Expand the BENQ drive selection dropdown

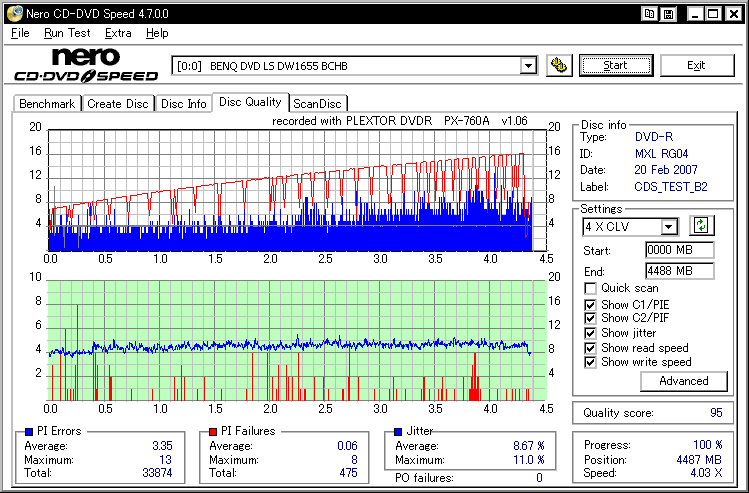pyautogui.click(x=528, y=66)
